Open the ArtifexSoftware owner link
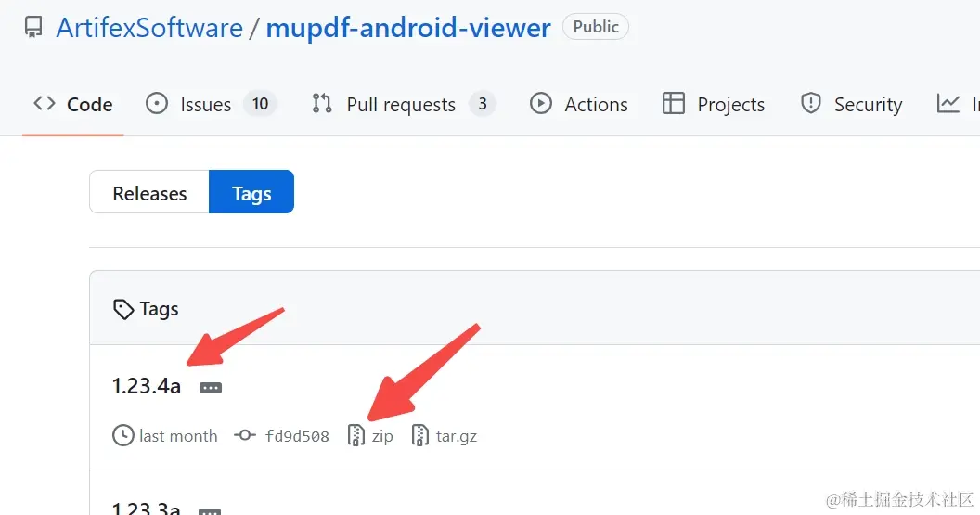This screenshot has height=515, width=980. 149,28
